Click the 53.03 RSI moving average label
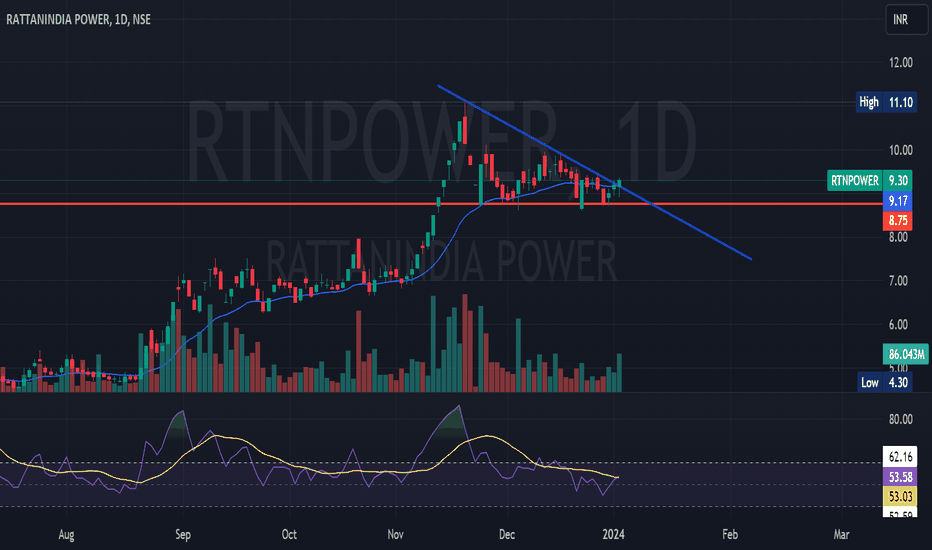Image resolution: width=932 pixels, height=550 pixels. click(900, 496)
